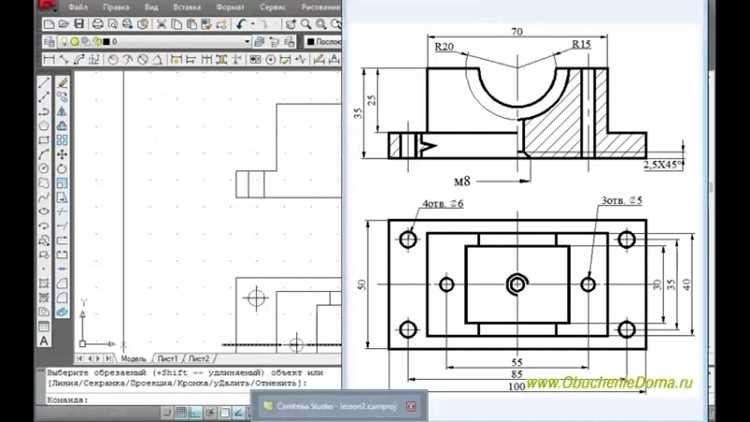750x422 pixels.
Task: Toggle layer 0 freeze sun icon
Action: (x=75, y=42)
